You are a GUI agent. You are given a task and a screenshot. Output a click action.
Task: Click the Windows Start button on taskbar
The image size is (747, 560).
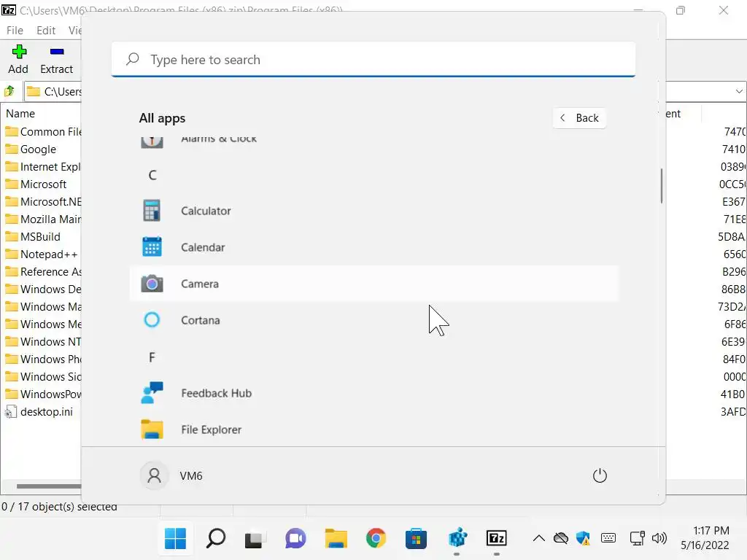pos(175,539)
